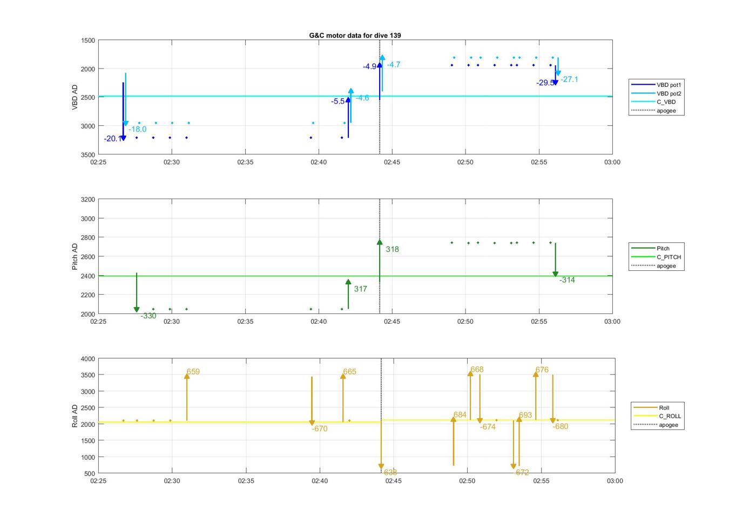The height and width of the screenshot is (532, 756).
Task: Click the 02:35 time tick under the VBD plot
Action: [x=245, y=162]
